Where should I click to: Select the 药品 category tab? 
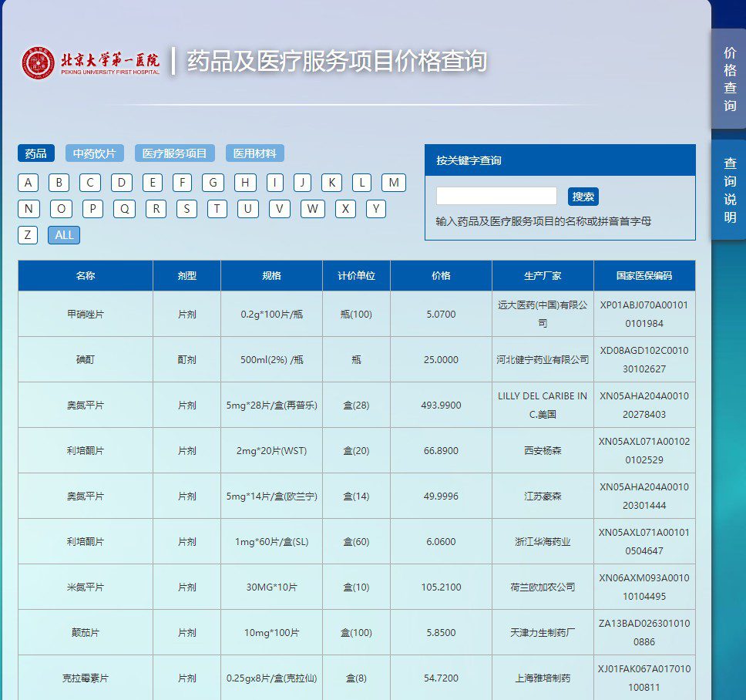tap(36, 153)
